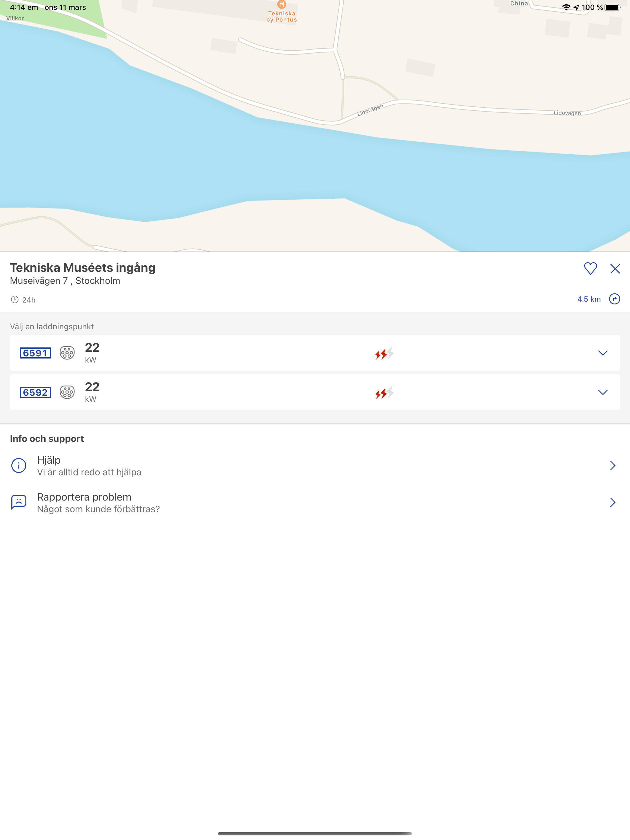Screen dimensions: 630x840
Task: Tap the location arrow in status bar
Action: tap(576, 7)
